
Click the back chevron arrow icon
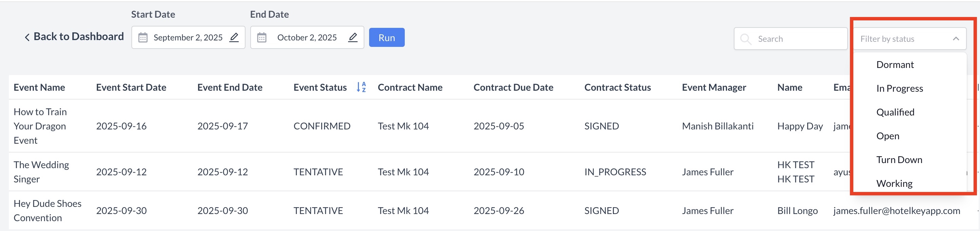coord(27,37)
